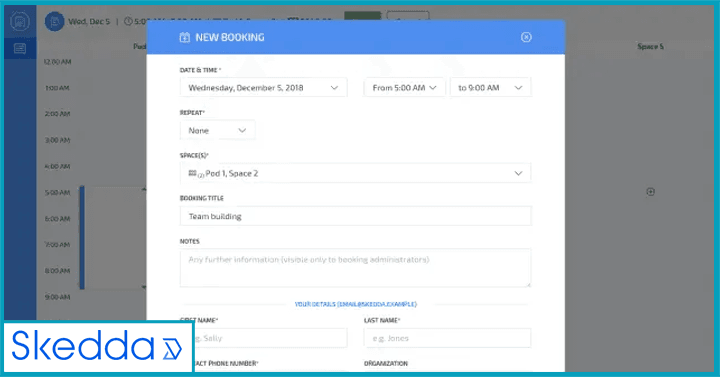Expand the Space(s) selection dropdown
The width and height of the screenshot is (720, 377).
click(355, 173)
